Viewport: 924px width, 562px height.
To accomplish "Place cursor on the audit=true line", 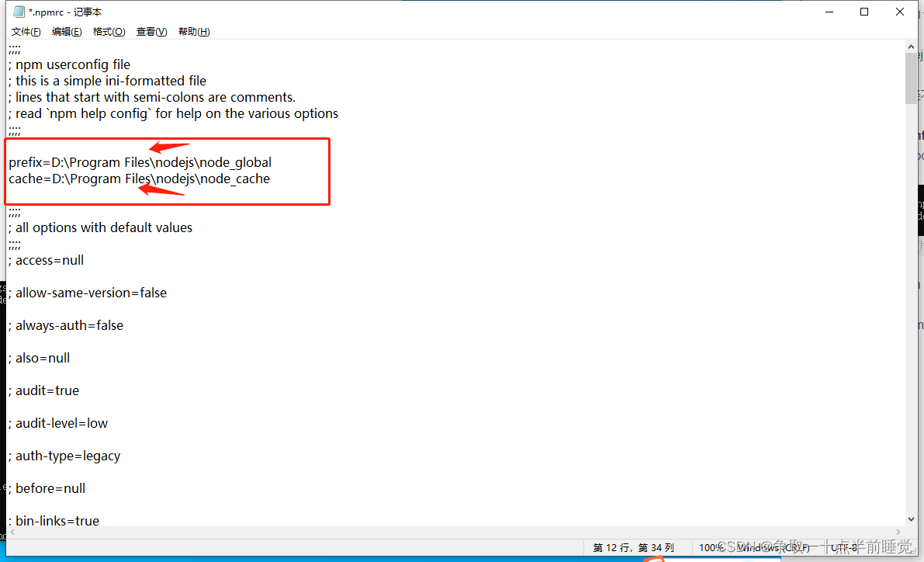I will pyautogui.click(x=43, y=390).
